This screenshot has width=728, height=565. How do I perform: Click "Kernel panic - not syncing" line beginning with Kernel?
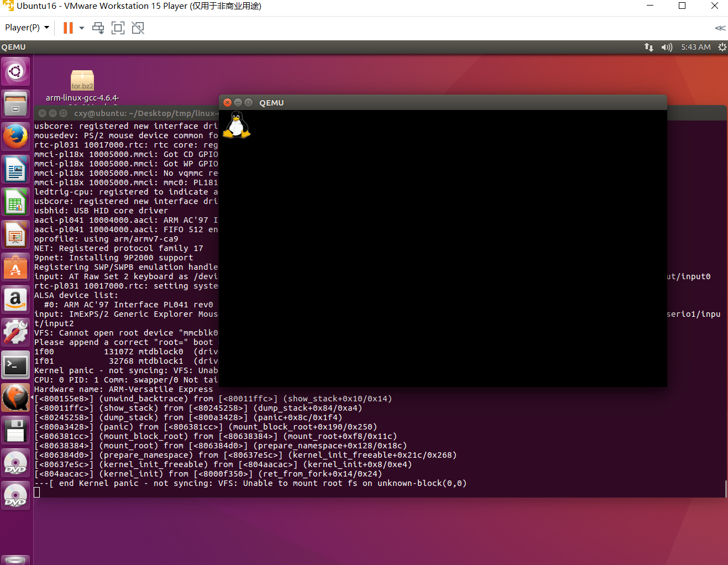point(126,370)
